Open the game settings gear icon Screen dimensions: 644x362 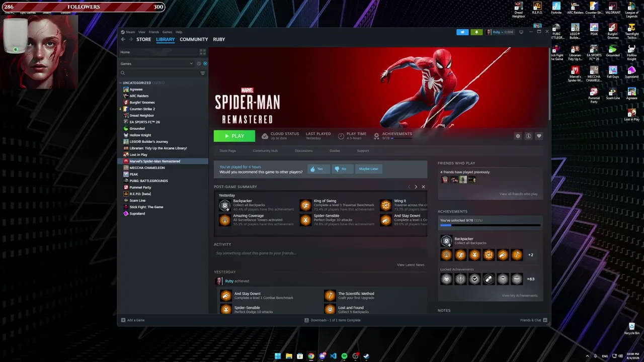pos(518,136)
